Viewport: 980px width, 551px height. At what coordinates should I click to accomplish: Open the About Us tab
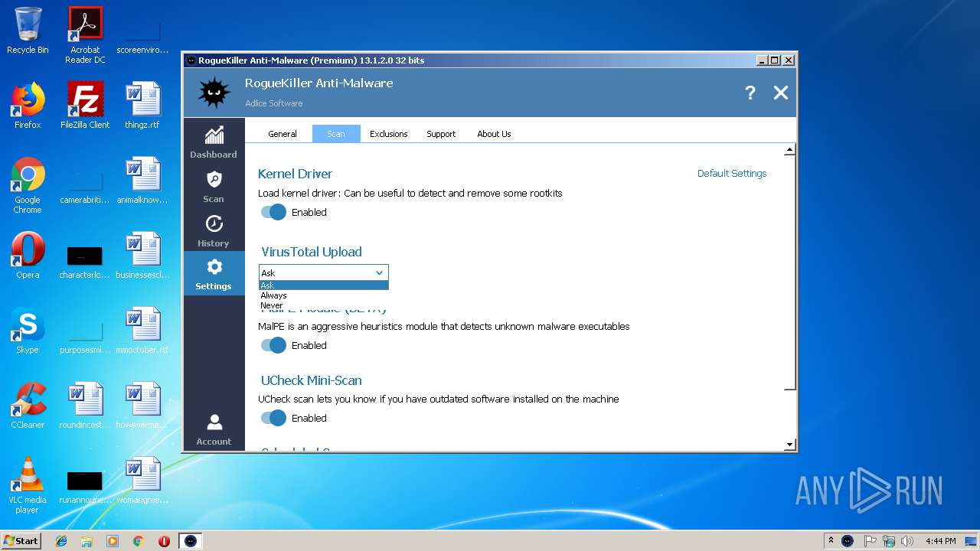tap(494, 134)
